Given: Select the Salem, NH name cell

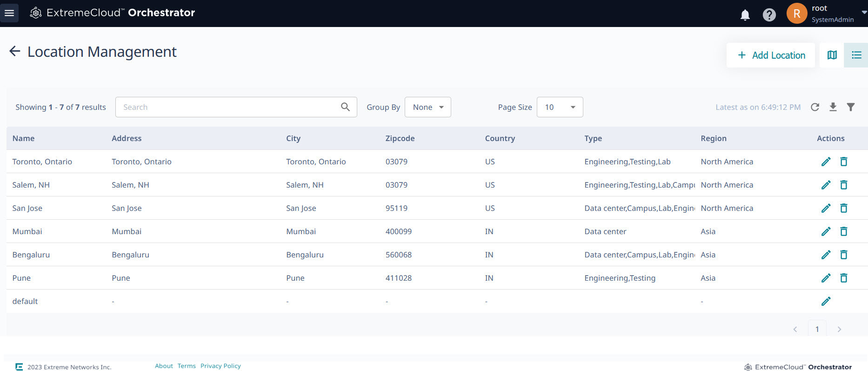Looking at the screenshot, I should 31,185.
